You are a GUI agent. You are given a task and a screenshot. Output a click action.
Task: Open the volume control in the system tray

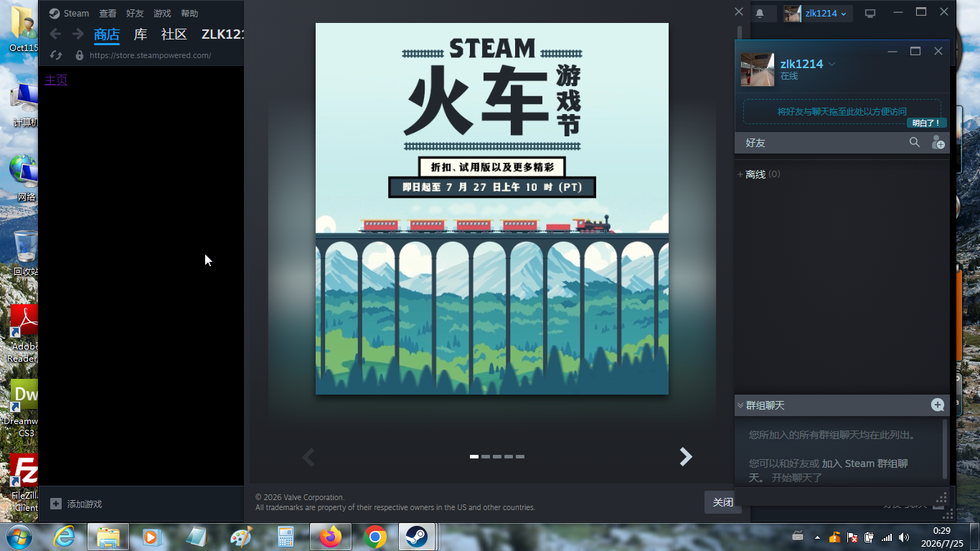[x=904, y=537]
